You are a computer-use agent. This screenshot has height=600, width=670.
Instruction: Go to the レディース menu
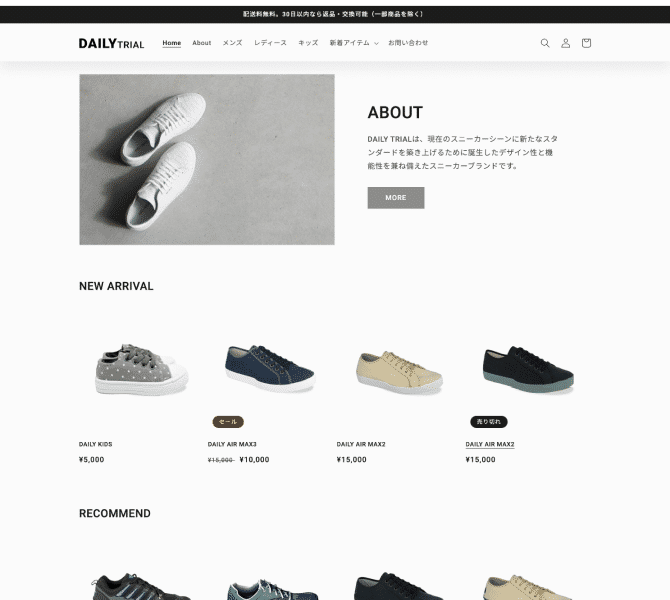pos(270,43)
